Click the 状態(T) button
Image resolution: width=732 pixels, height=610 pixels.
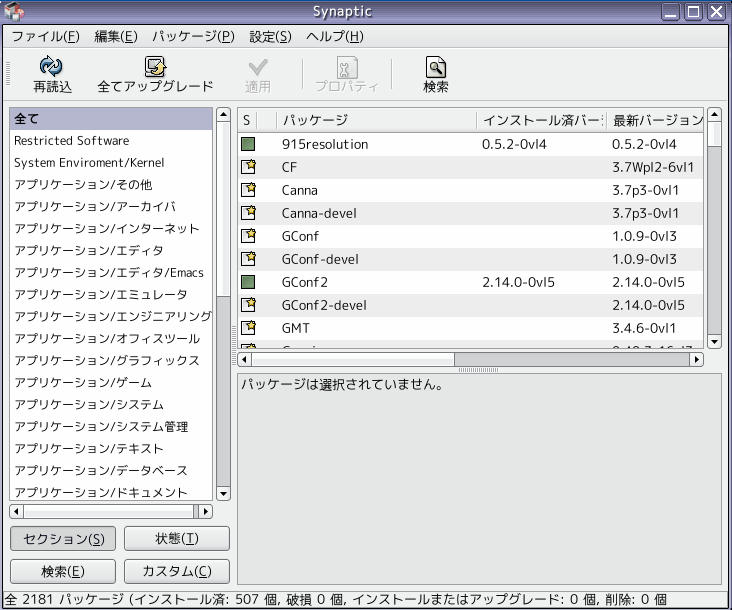[x=177, y=539]
